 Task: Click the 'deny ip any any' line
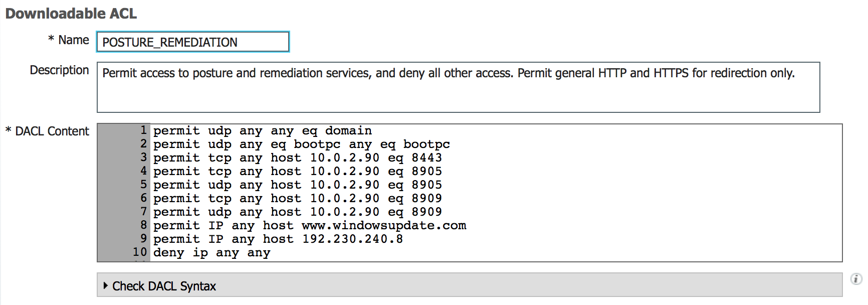tap(211, 253)
